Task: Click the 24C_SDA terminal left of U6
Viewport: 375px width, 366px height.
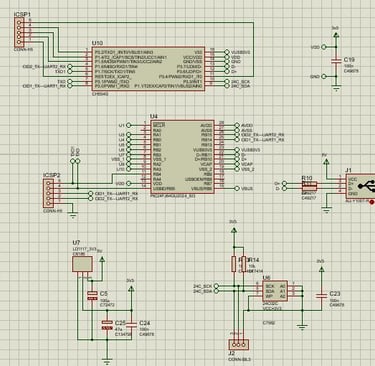Action: (217, 291)
